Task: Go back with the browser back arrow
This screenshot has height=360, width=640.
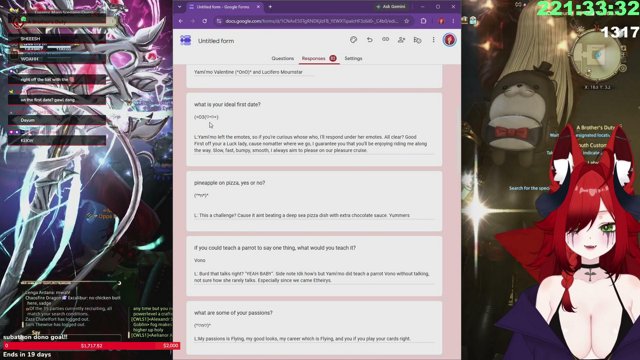Action: (x=181, y=21)
